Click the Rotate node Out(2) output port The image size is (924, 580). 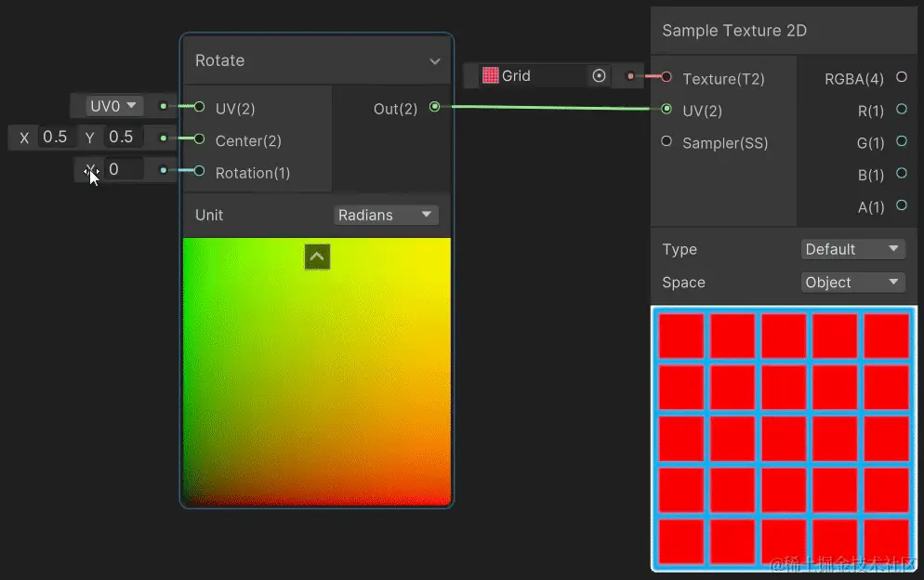(434, 107)
